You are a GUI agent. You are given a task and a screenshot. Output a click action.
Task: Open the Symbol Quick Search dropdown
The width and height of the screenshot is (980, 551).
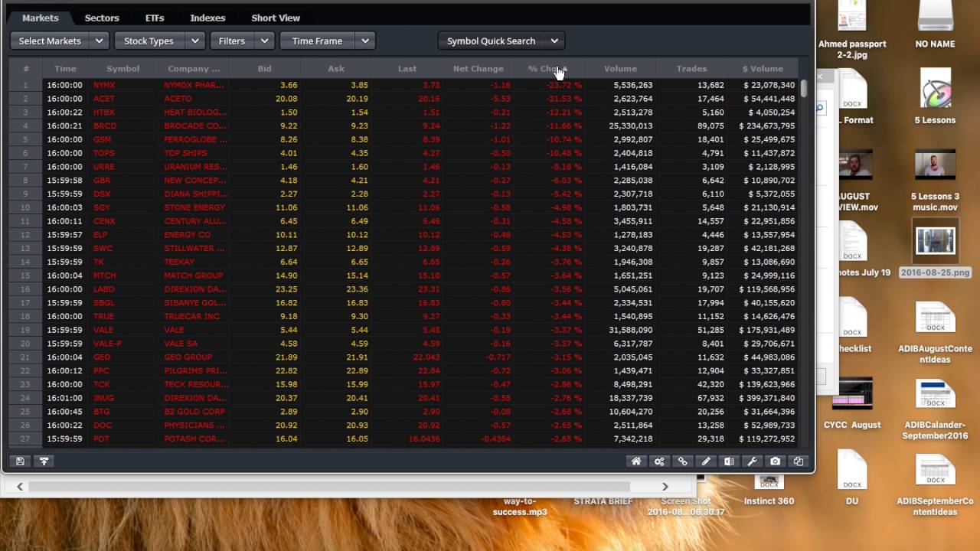tap(501, 41)
